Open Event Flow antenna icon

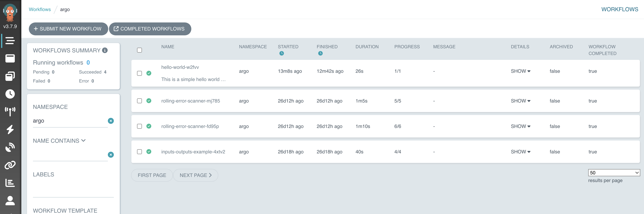(x=10, y=111)
